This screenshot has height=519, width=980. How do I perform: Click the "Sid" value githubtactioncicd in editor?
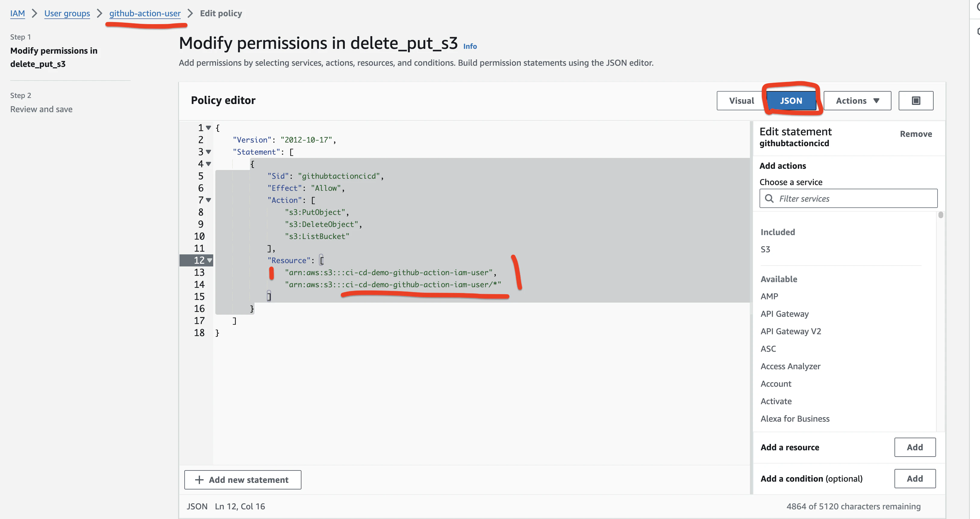pos(339,176)
